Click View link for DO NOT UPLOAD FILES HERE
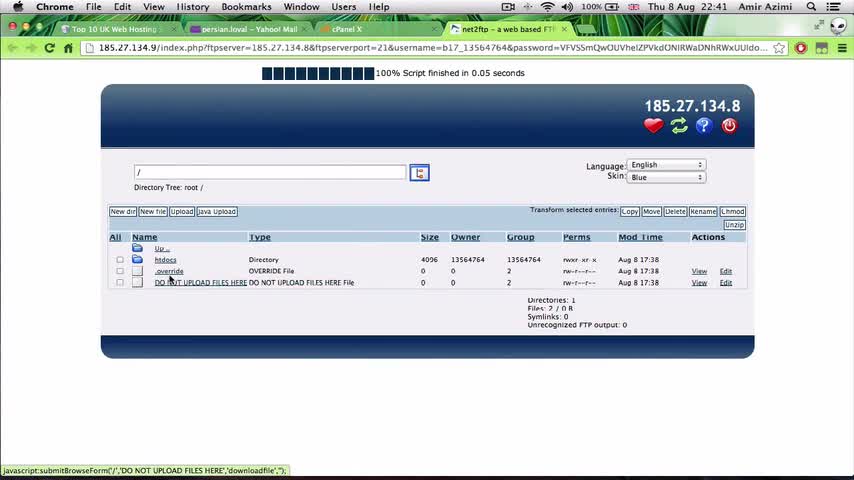 click(699, 283)
